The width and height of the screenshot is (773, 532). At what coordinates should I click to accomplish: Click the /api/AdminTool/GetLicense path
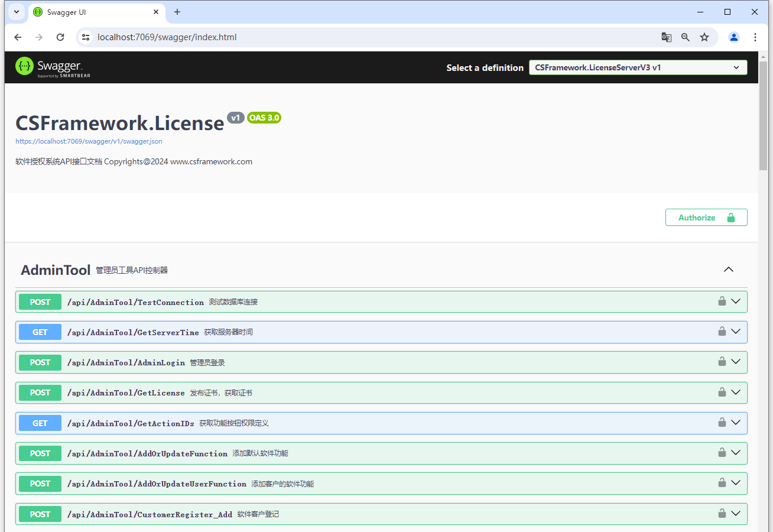click(x=126, y=392)
